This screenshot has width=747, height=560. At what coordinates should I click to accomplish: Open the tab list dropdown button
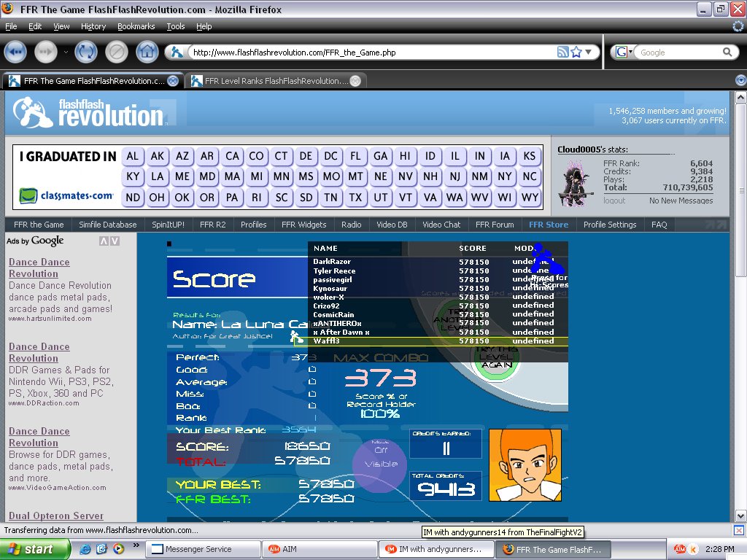pyautogui.click(x=740, y=80)
